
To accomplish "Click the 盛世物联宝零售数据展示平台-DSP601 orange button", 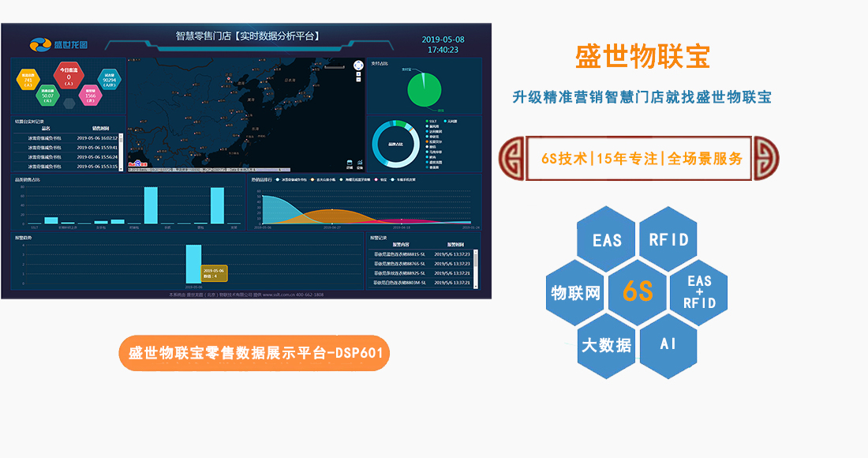I will tap(254, 353).
